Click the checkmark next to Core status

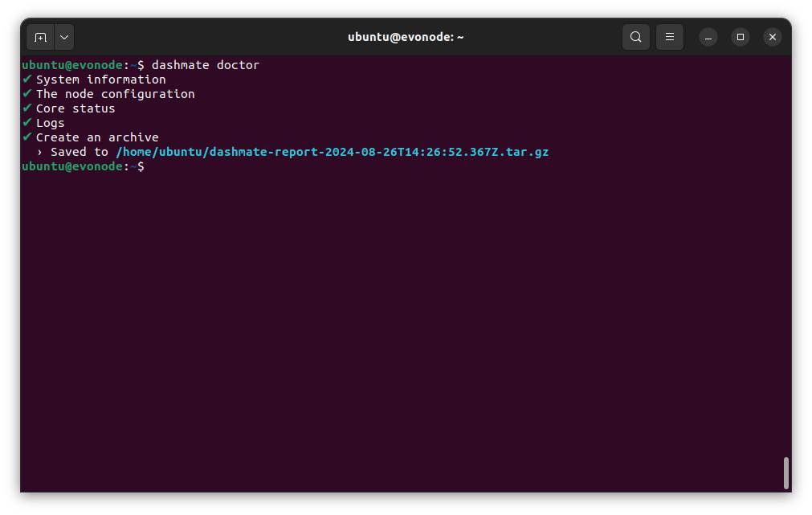point(27,108)
